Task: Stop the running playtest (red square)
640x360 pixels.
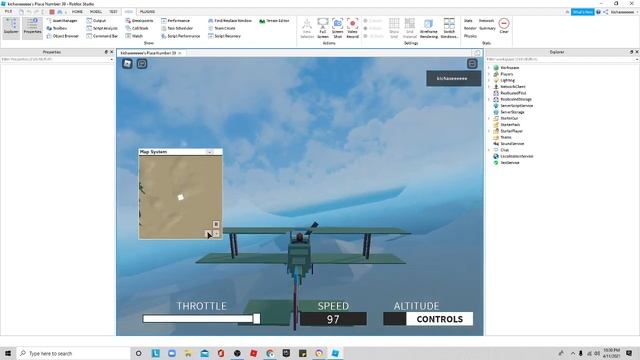Action: point(52,12)
